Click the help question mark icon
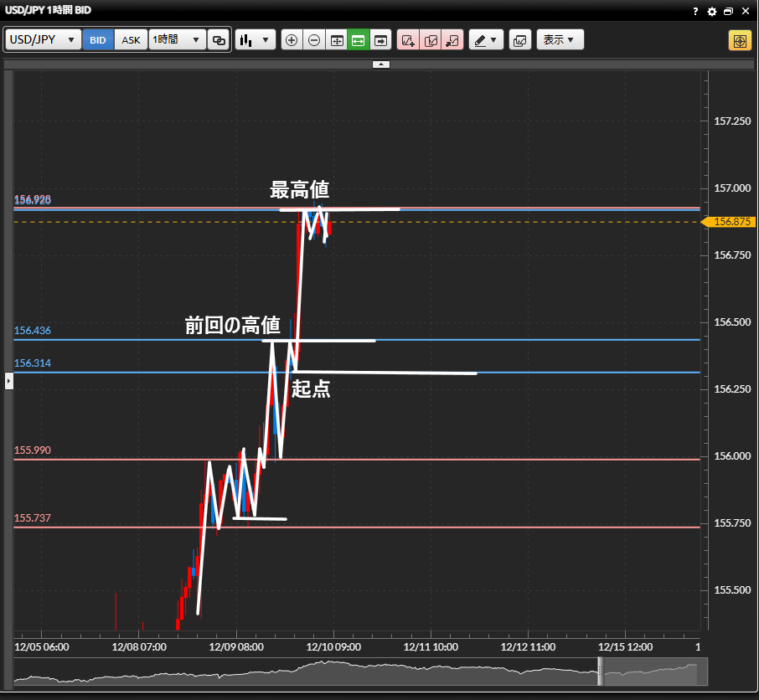759x700 pixels. coord(695,12)
